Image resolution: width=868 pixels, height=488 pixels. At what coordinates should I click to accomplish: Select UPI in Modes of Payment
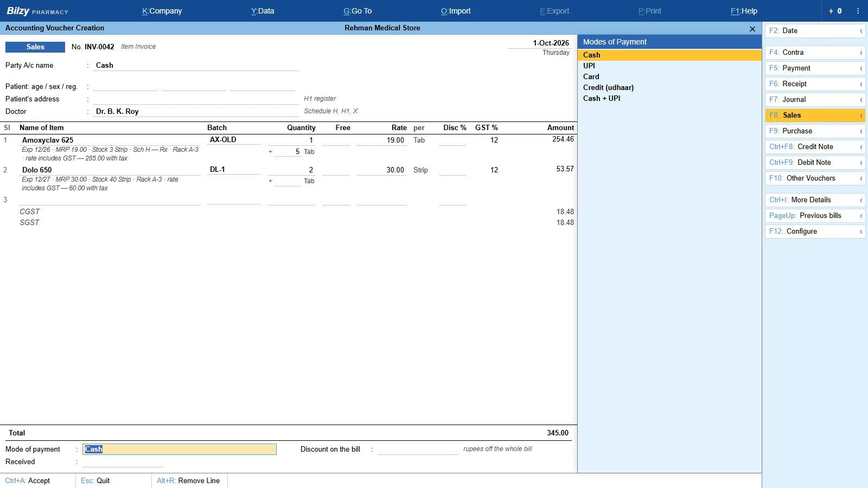pyautogui.click(x=669, y=66)
